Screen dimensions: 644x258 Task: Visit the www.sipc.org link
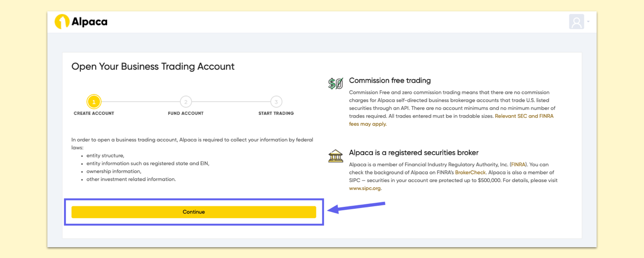click(x=365, y=188)
